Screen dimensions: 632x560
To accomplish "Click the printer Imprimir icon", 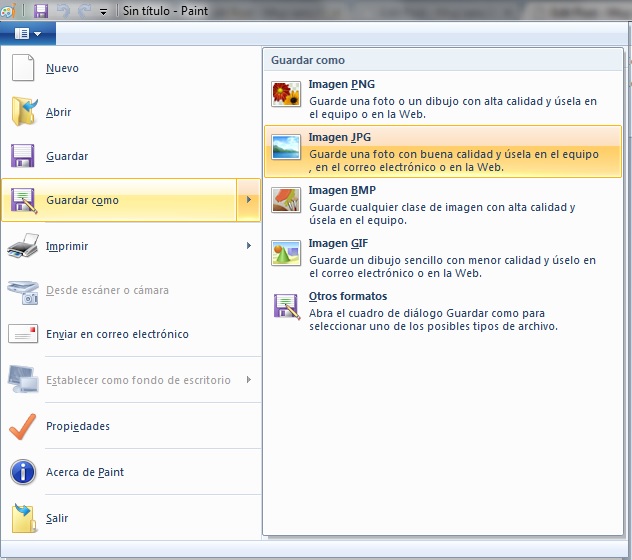I will tap(23, 245).
